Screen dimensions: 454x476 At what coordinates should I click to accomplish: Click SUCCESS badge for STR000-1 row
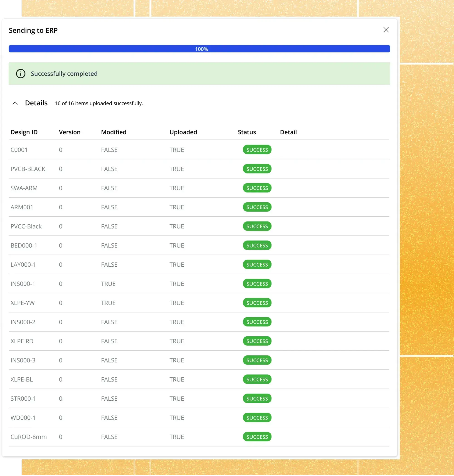point(257,399)
